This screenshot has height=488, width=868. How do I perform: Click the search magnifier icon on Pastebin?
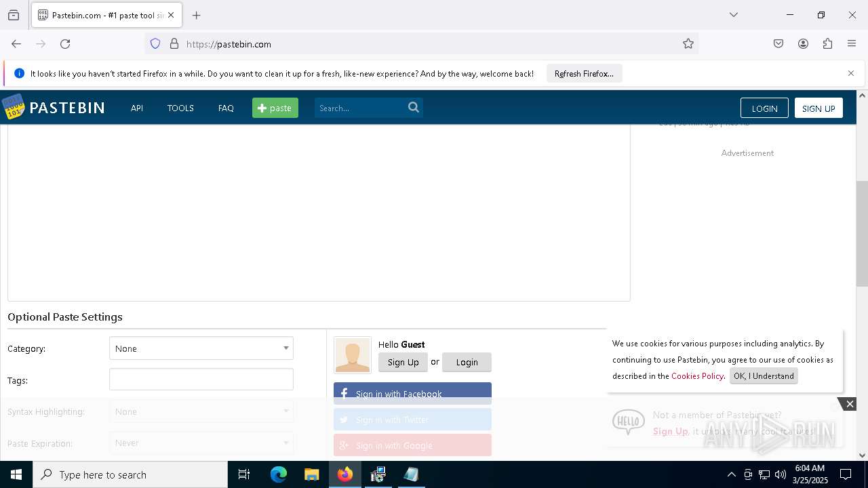pyautogui.click(x=414, y=107)
